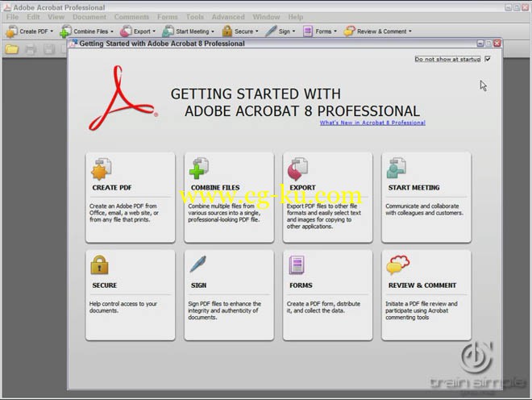Toggle the Do not show at startup checkbox
This screenshot has height=400, width=532.
488,59
